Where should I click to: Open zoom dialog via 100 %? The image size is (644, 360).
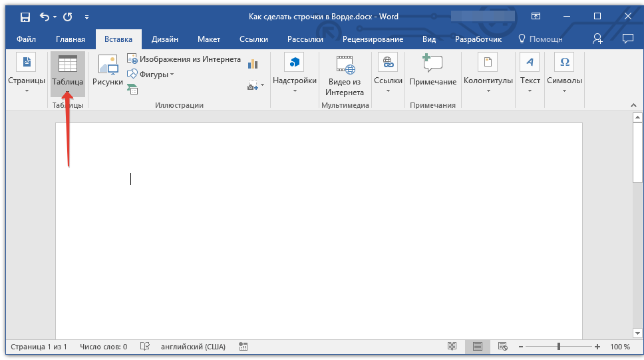(620, 347)
